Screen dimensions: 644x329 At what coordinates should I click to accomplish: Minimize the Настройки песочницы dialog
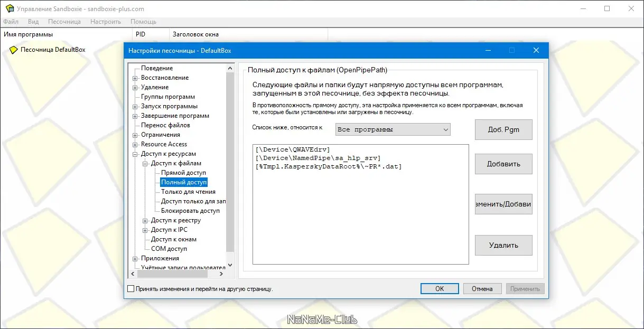[488, 51]
